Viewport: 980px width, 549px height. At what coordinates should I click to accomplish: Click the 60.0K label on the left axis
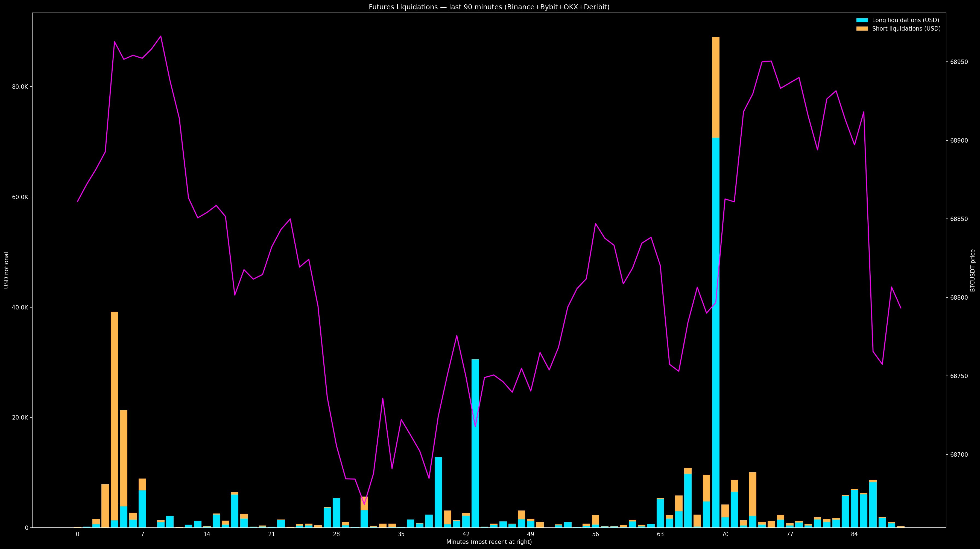[20, 197]
